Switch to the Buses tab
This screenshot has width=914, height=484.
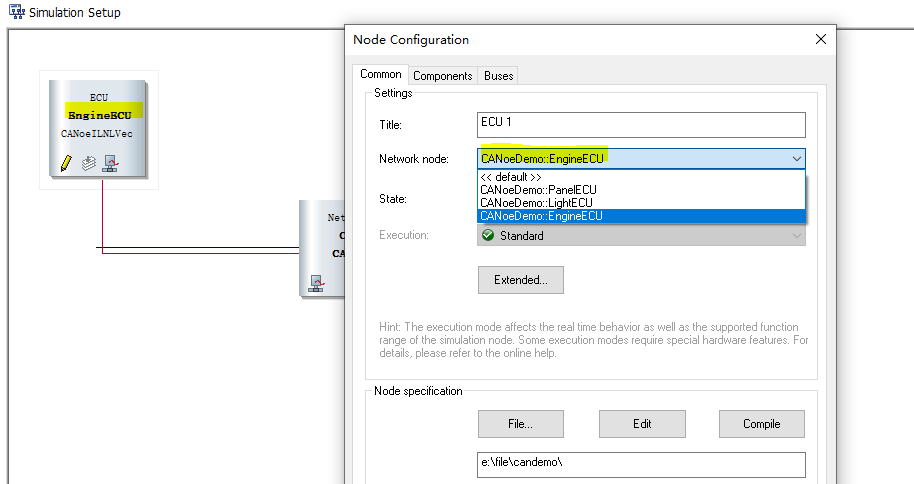(498, 76)
